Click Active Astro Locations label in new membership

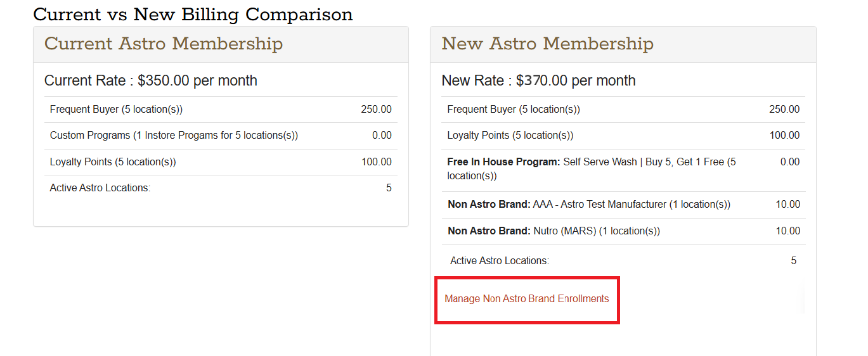pos(500,261)
